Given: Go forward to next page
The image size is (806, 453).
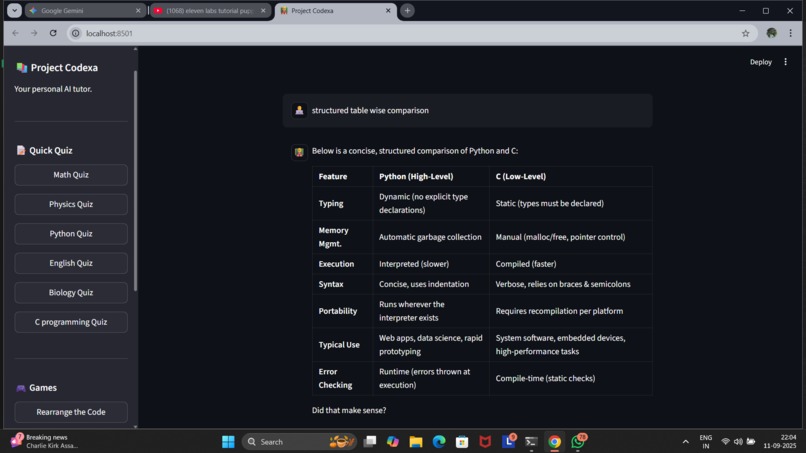Looking at the screenshot, I should point(34,33).
